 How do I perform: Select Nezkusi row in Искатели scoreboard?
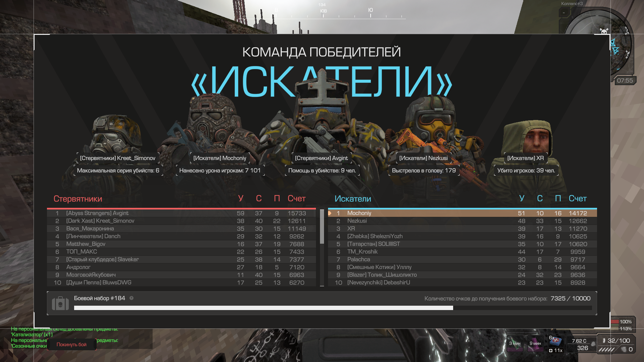pyautogui.click(x=463, y=221)
